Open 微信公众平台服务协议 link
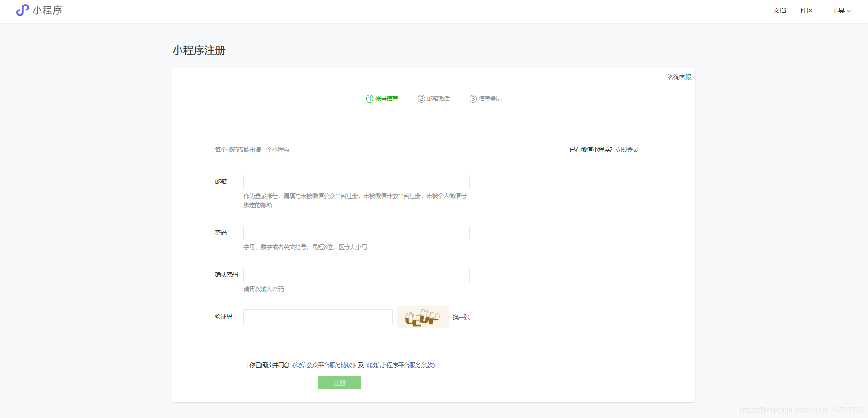This screenshot has height=418, width=868. 324,365
